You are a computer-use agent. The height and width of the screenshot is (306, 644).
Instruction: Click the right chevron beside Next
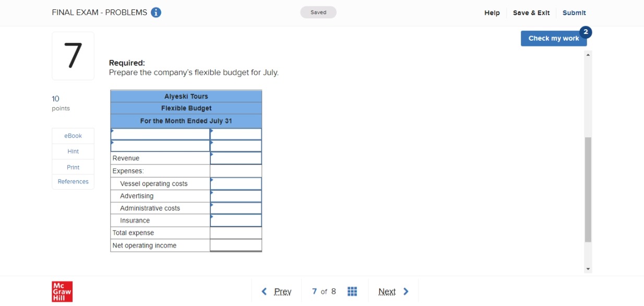[x=406, y=291]
